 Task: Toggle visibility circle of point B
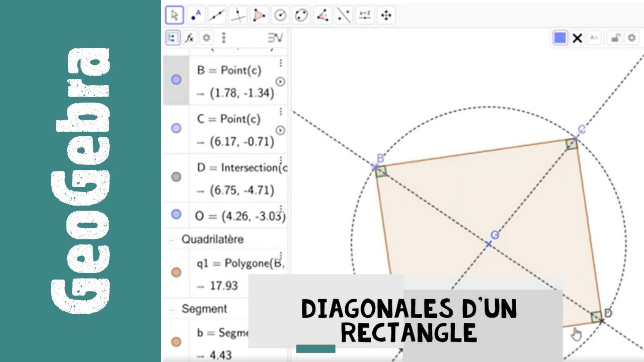[x=176, y=79]
